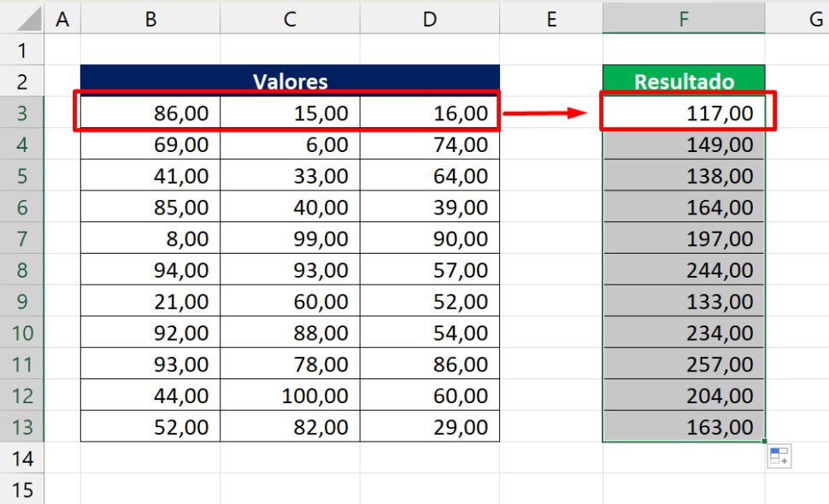Select the cell showing 29,00
Viewport: 829px width, 504px height.
click(x=429, y=427)
